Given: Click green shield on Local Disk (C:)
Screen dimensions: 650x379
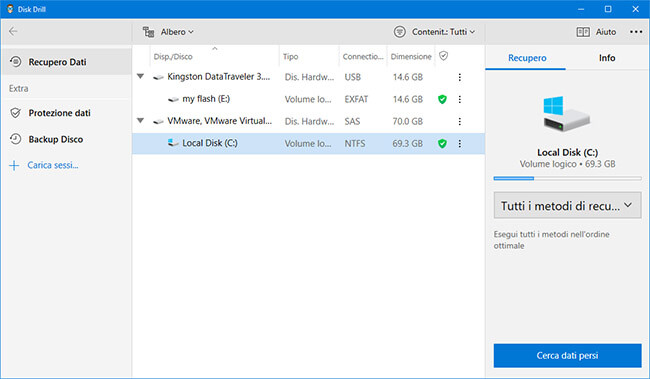Looking at the screenshot, I should 442,143.
